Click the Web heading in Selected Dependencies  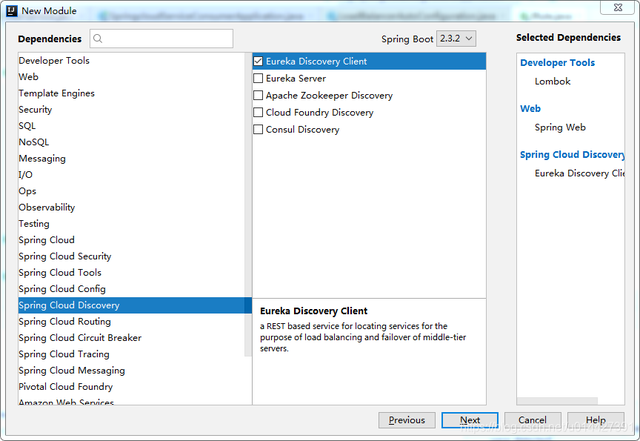coord(530,109)
